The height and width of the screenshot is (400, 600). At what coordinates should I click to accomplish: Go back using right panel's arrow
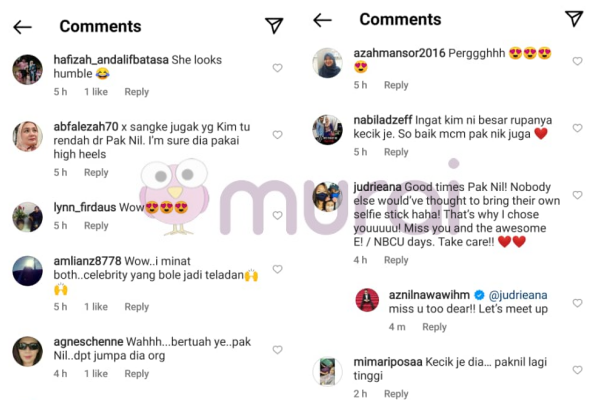[x=322, y=20]
